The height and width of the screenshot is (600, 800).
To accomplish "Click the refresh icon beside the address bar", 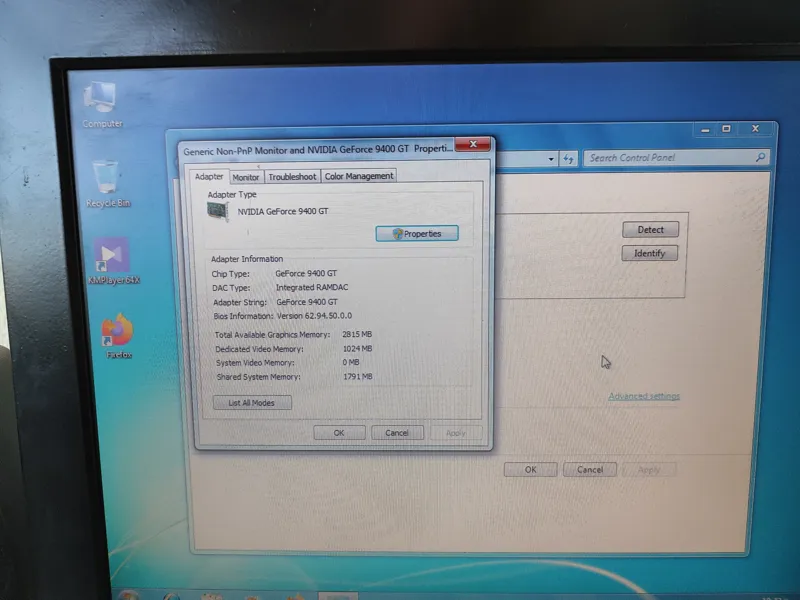I will (x=569, y=158).
